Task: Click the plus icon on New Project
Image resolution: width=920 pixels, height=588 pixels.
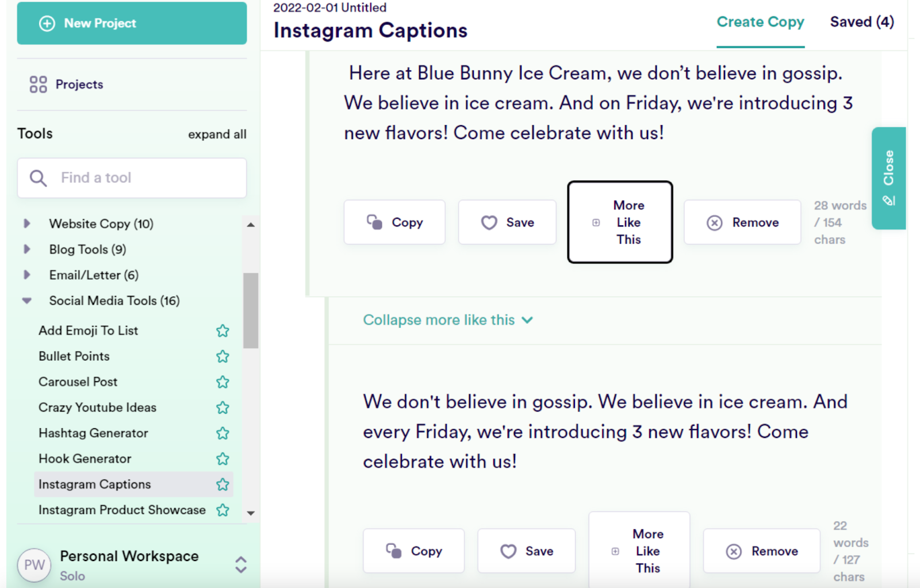Action: point(47,24)
